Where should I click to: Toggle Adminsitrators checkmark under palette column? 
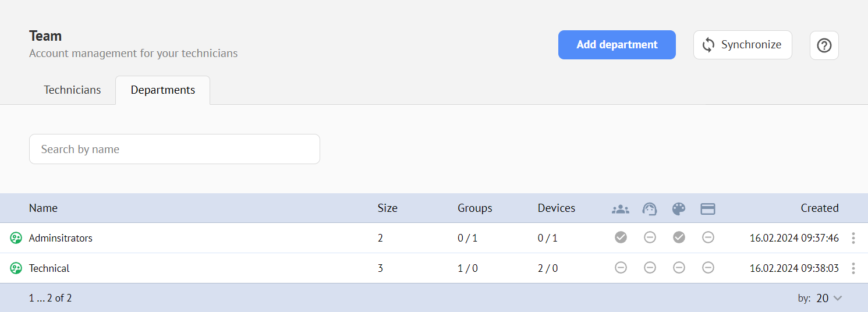(679, 237)
